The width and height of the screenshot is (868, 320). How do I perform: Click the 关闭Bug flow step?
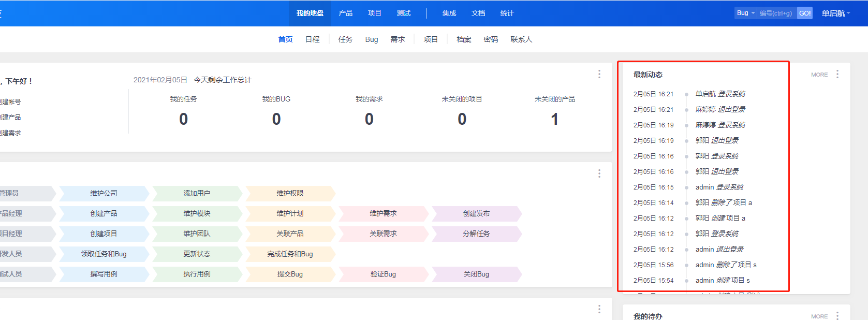click(477, 274)
